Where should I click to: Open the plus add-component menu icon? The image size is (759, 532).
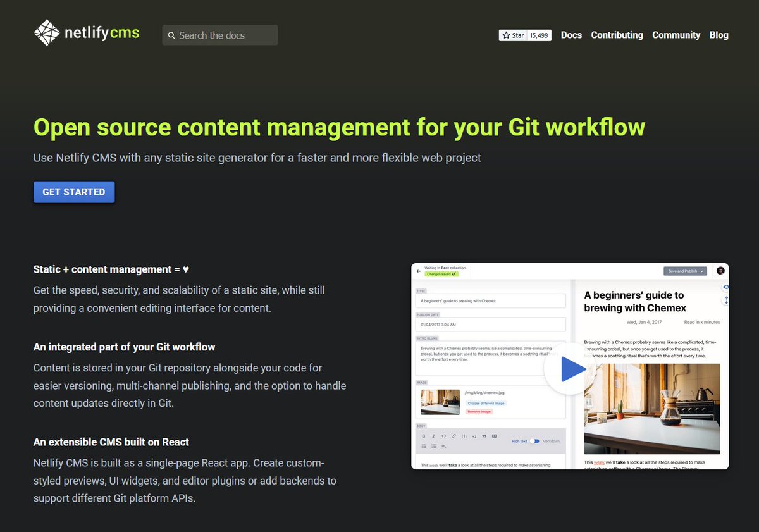[444, 446]
